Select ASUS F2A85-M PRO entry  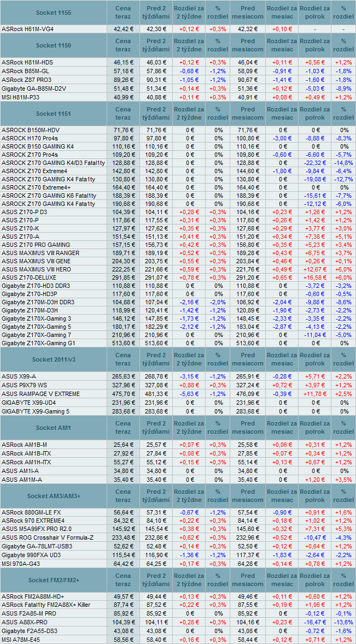(x=28, y=613)
